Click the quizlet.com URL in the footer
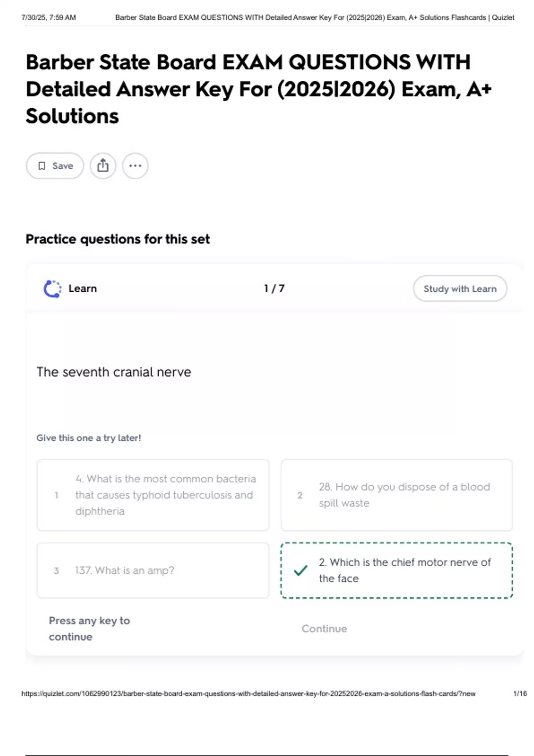Viewport: 534px width, 756px height. [248, 693]
